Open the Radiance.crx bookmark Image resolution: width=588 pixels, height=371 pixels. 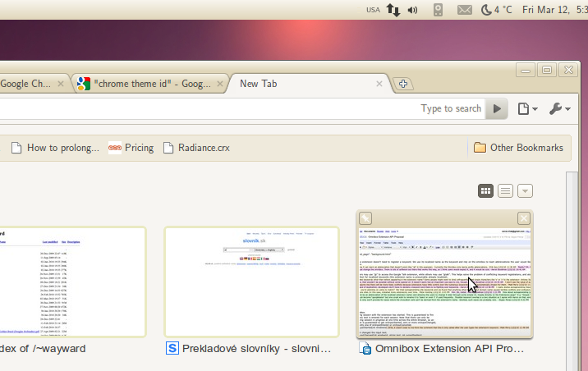tap(196, 148)
